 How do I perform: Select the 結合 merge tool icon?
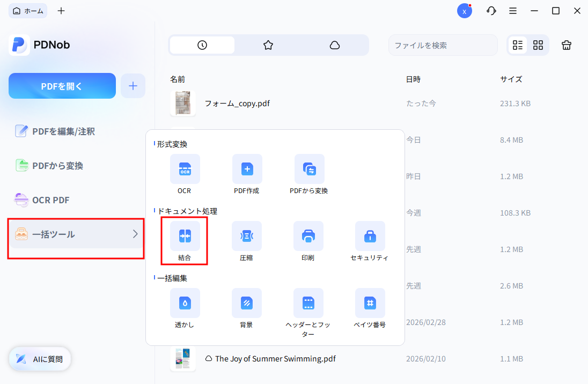pyautogui.click(x=185, y=236)
